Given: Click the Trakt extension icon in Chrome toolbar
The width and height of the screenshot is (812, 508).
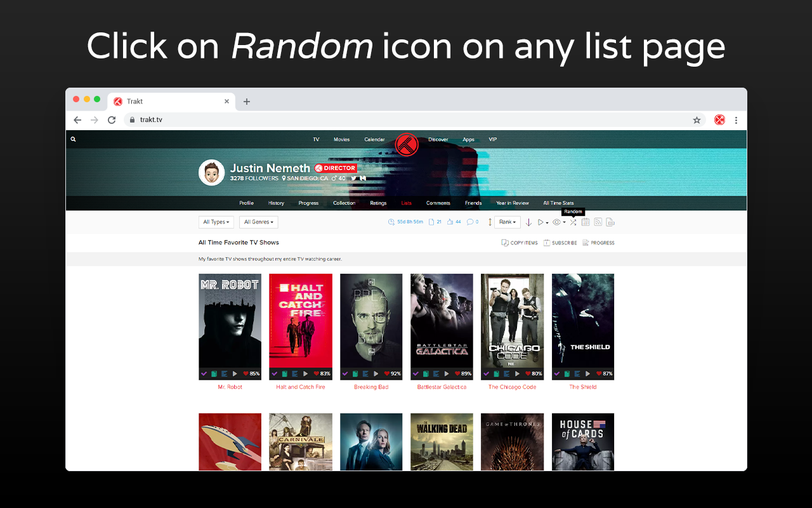Looking at the screenshot, I should 719,120.
